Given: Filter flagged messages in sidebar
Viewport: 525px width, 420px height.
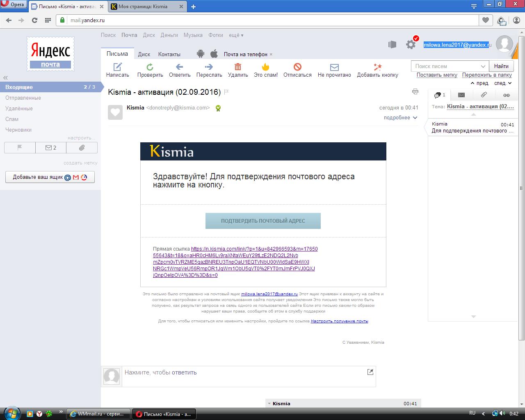Looking at the screenshot, I should click(x=20, y=148).
